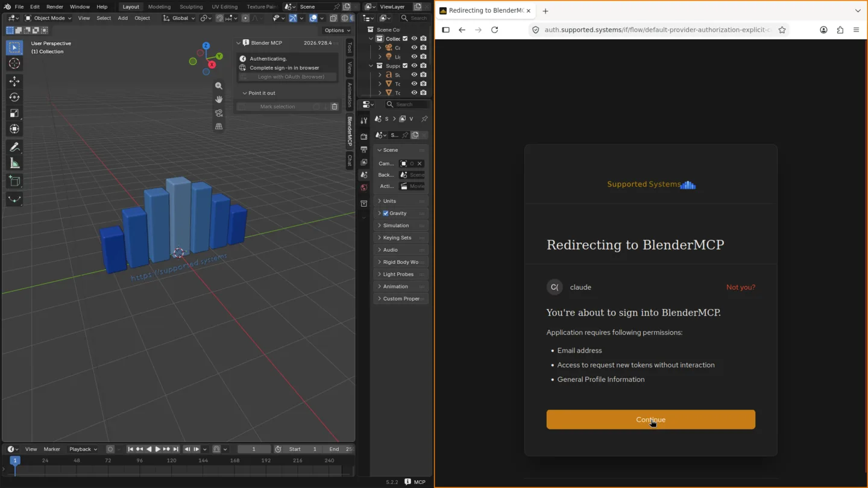Switch to the Sculpting workspace tab
The image size is (868, 488).
click(191, 7)
